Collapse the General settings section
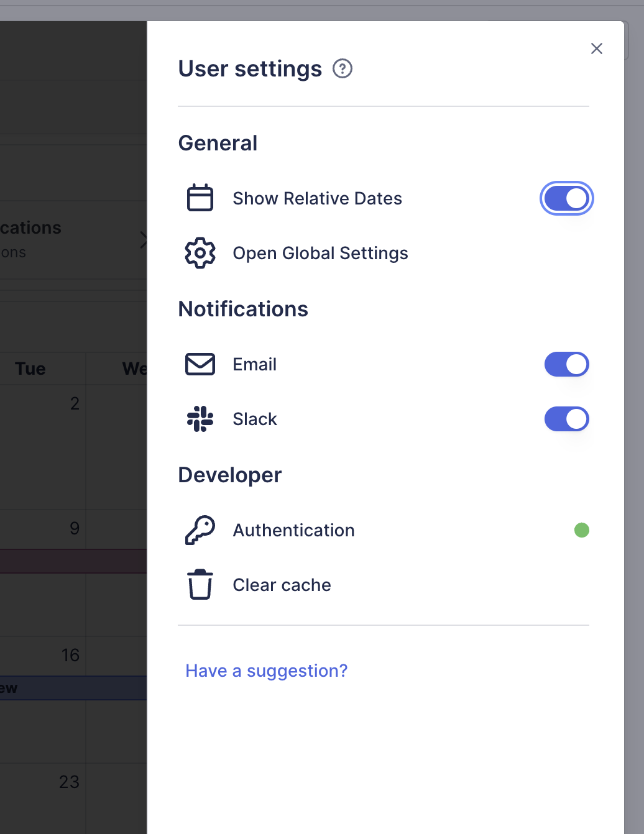This screenshot has width=644, height=834. [x=218, y=143]
